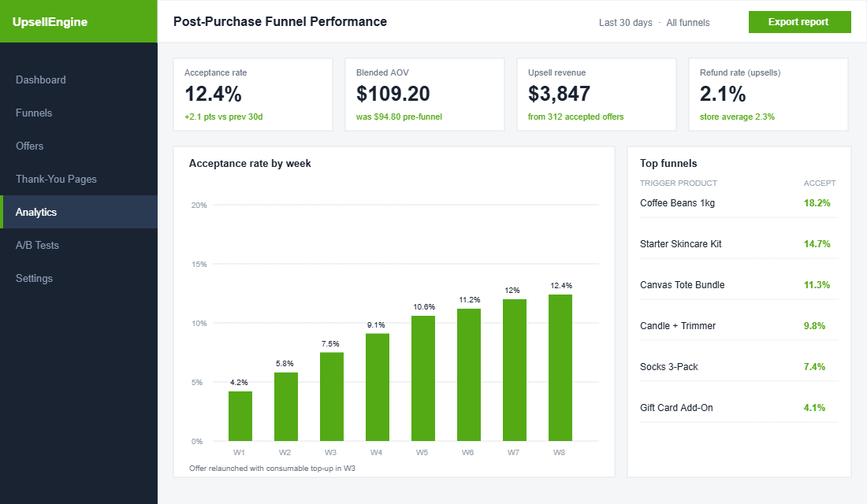This screenshot has height=504, width=867.
Task: Click the W1 bar at 4.2%
Action: tap(240, 416)
